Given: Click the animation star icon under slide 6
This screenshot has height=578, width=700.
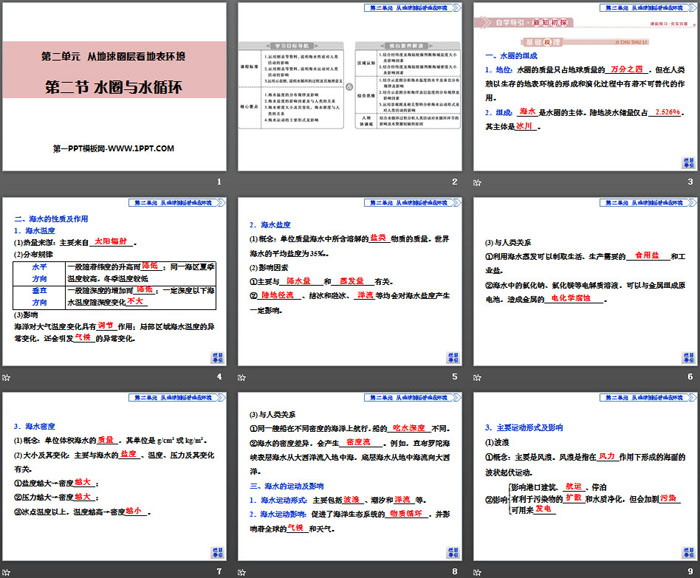Looking at the screenshot, I should [477, 378].
